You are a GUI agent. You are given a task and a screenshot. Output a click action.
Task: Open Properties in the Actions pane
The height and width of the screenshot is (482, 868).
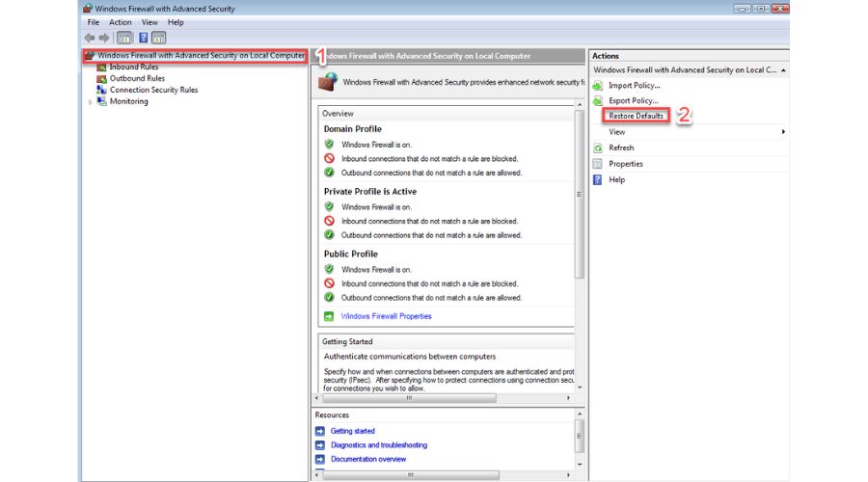(626, 164)
